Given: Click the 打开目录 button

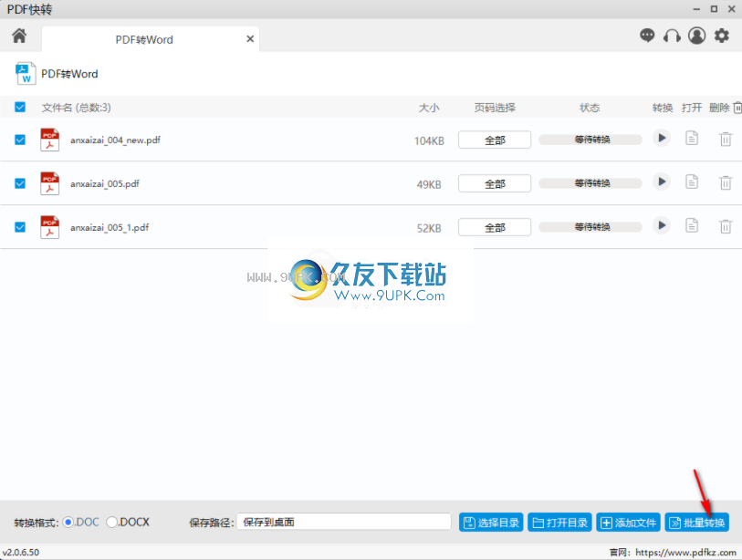Looking at the screenshot, I should [x=559, y=523].
